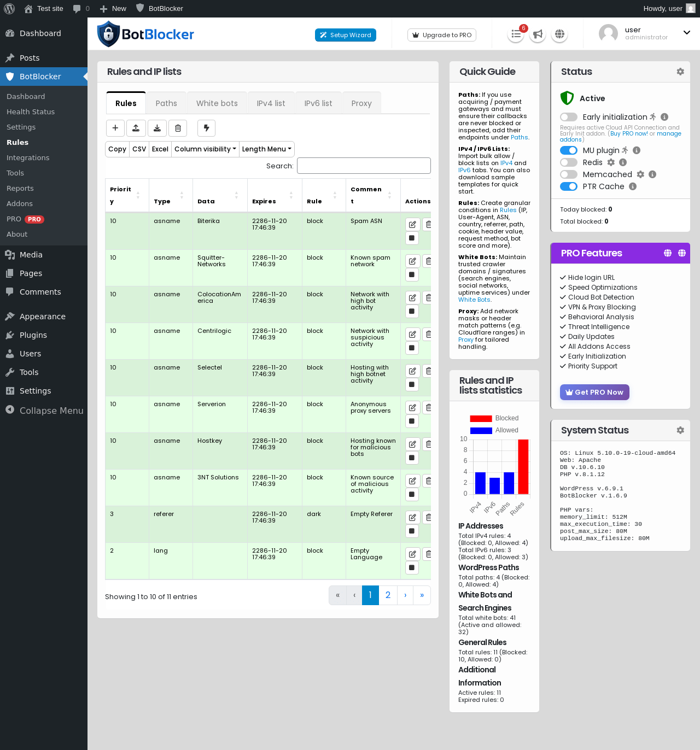Sort the table by Type column

tap(171, 195)
